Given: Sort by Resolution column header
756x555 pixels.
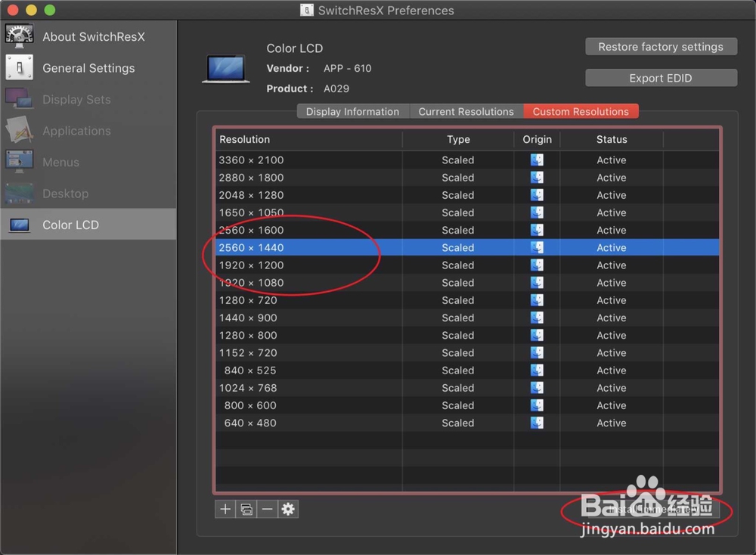Looking at the screenshot, I should pyautogui.click(x=308, y=139).
